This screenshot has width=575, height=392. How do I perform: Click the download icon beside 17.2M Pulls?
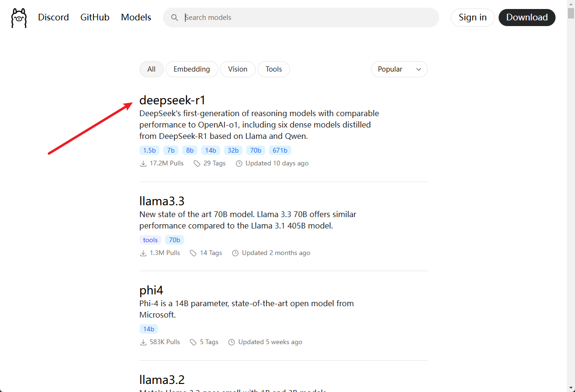[143, 164]
